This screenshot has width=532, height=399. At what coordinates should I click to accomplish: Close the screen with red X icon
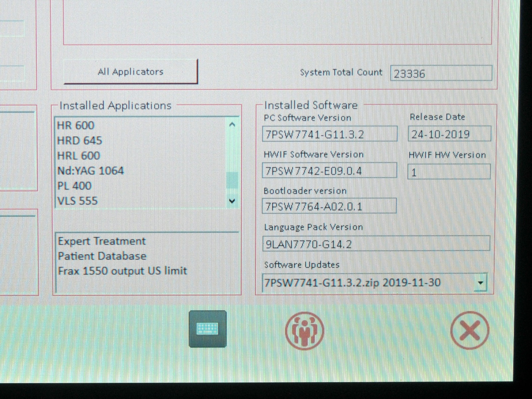tap(469, 330)
